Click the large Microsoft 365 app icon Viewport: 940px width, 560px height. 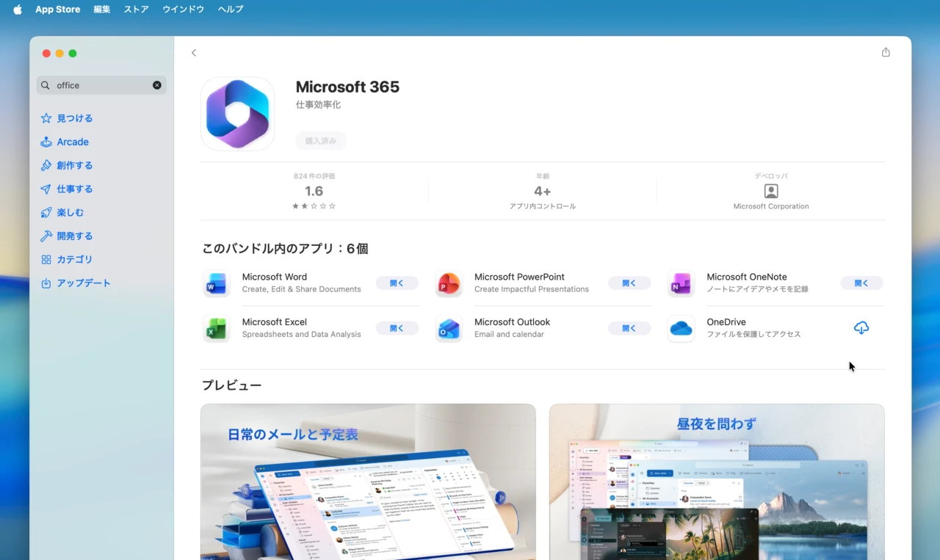click(237, 113)
